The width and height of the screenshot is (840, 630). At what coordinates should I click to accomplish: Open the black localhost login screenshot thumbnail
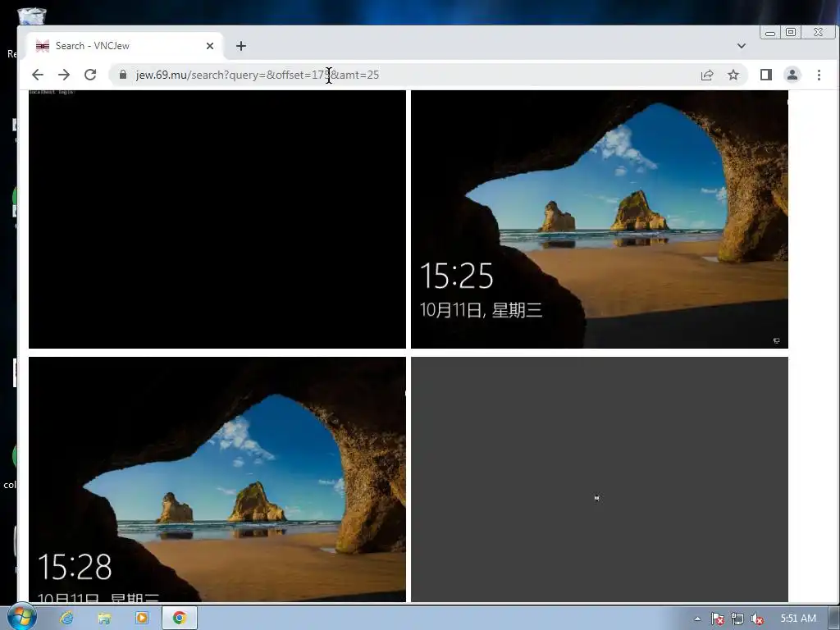[217, 219]
